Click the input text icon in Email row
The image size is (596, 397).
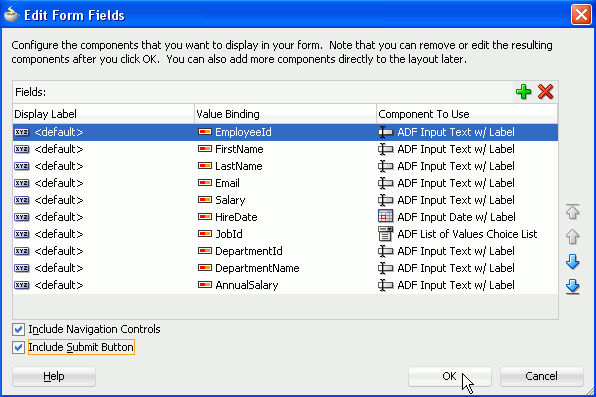[x=385, y=183]
